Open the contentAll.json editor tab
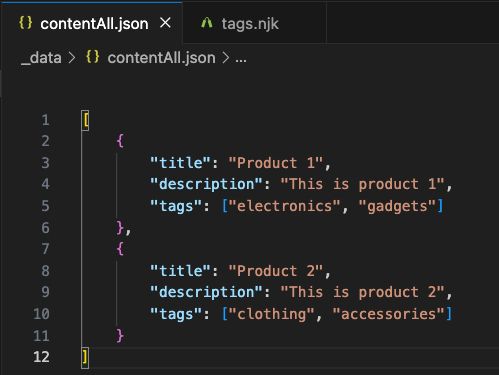The width and height of the screenshot is (499, 375). [x=92, y=23]
